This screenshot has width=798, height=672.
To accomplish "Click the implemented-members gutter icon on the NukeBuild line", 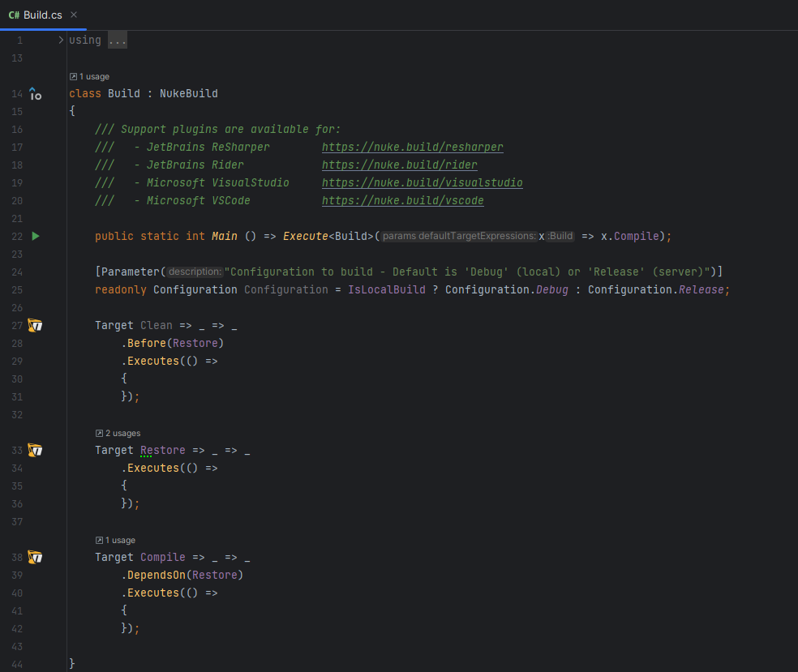I will [35, 93].
